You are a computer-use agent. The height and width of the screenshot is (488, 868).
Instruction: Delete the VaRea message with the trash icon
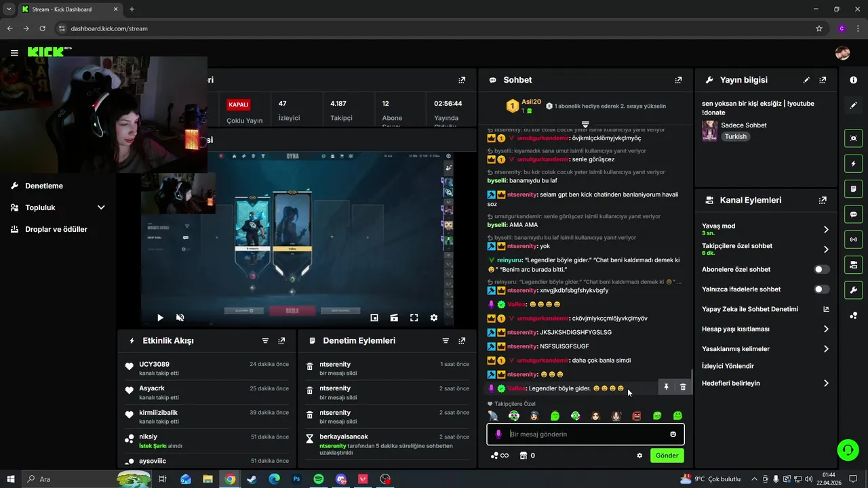683,387
